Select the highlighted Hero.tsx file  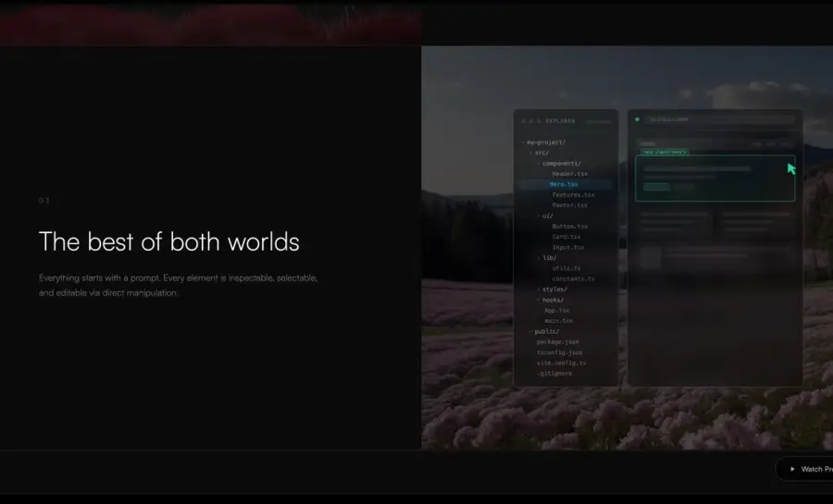(x=566, y=184)
